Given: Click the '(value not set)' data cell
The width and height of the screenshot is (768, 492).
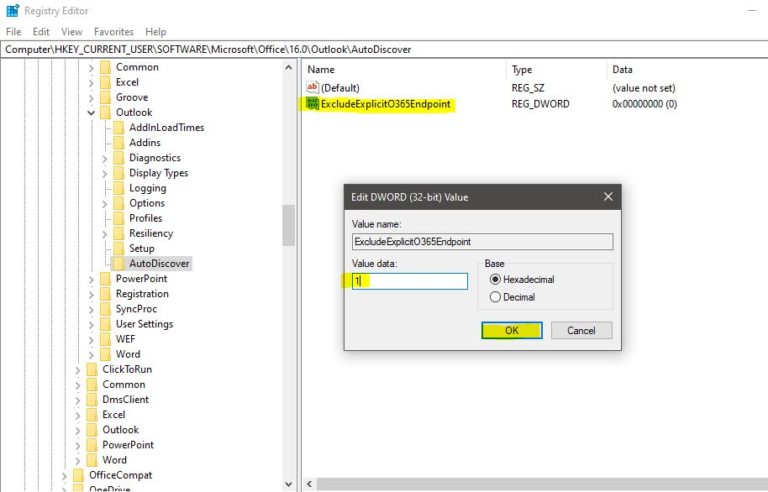Looking at the screenshot, I should (644, 88).
